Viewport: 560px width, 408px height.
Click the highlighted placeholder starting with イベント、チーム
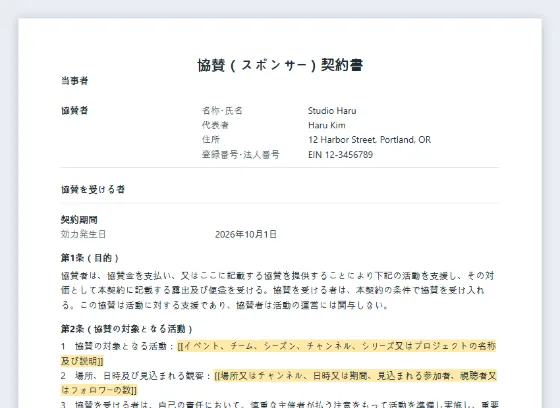point(279,353)
